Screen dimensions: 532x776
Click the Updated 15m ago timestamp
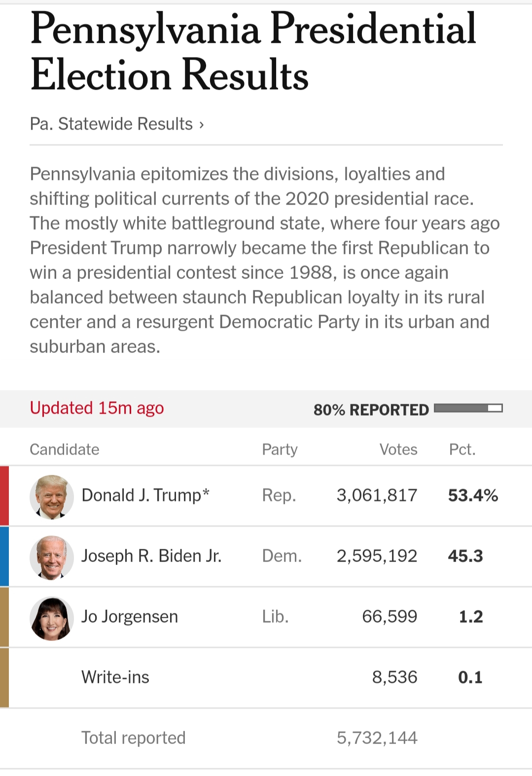(x=97, y=408)
